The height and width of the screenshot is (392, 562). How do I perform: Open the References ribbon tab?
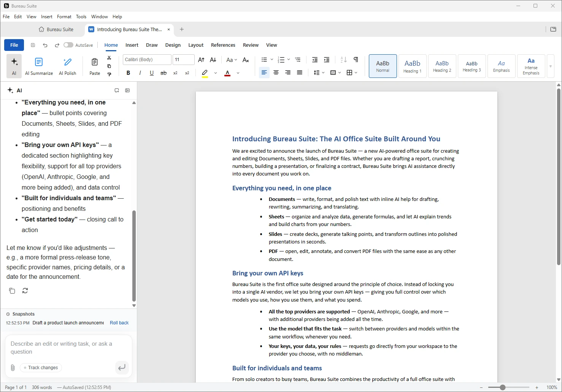[x=223, y=45]
